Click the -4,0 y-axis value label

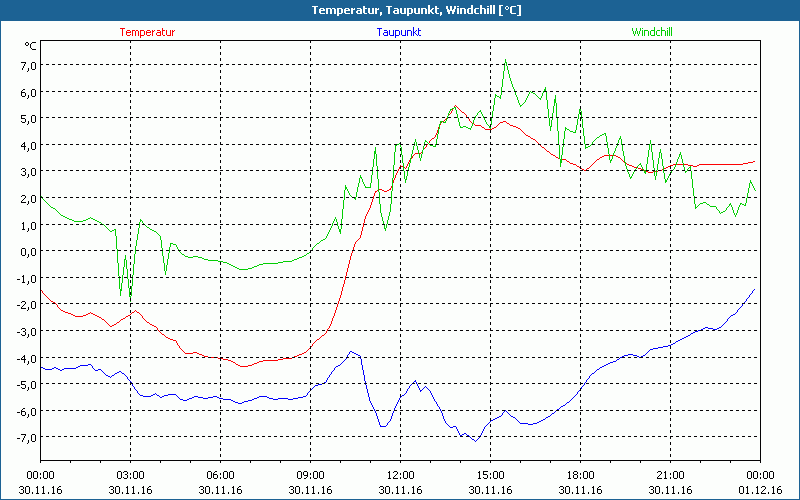click(25, 357)
